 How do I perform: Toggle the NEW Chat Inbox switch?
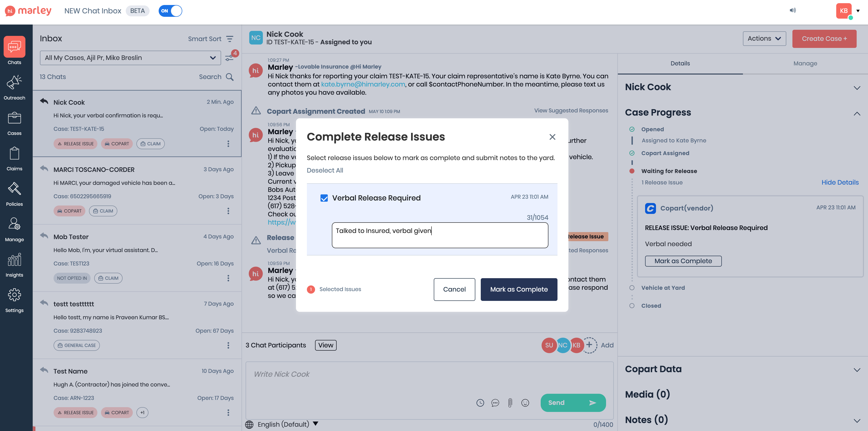pyautogui.click(x=170, y=11)
